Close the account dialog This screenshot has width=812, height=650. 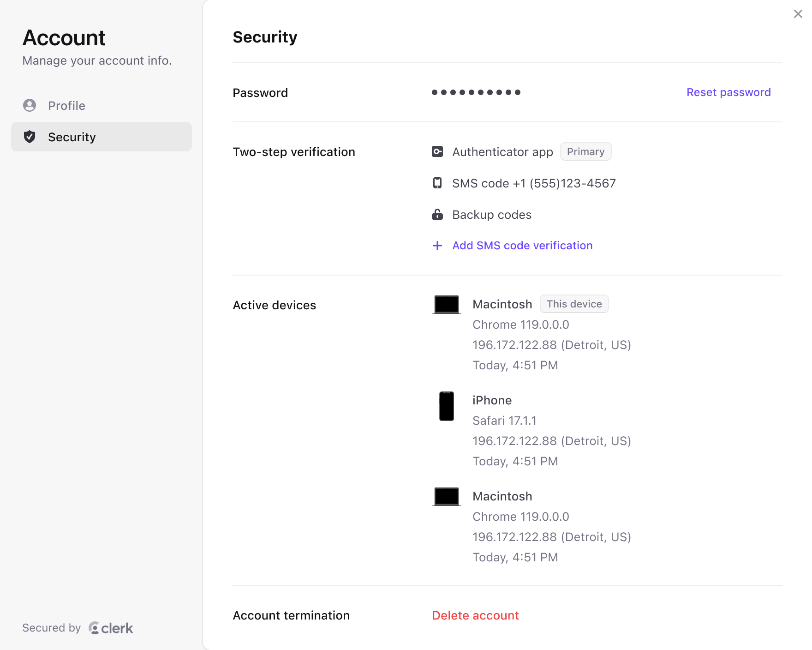point(798,14)
